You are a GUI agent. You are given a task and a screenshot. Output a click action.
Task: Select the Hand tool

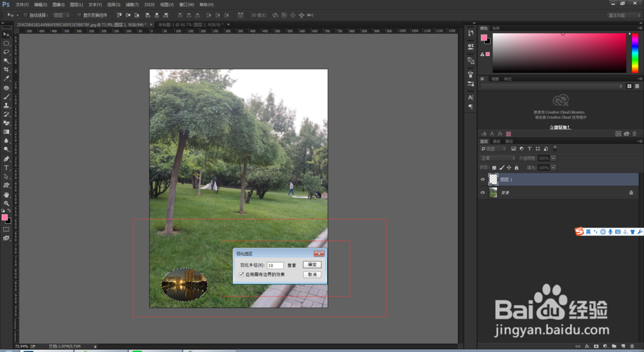(x=6, y=195)
